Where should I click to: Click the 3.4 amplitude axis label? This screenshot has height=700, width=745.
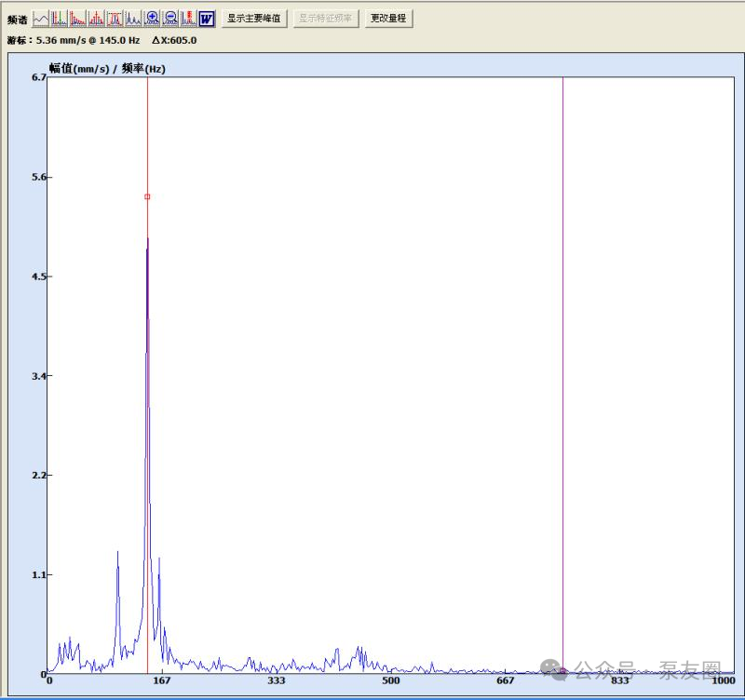tap(38, 376)
